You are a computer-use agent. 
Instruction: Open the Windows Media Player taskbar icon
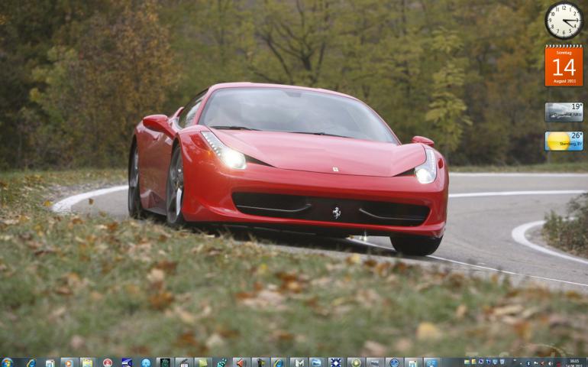click(69, 363)
